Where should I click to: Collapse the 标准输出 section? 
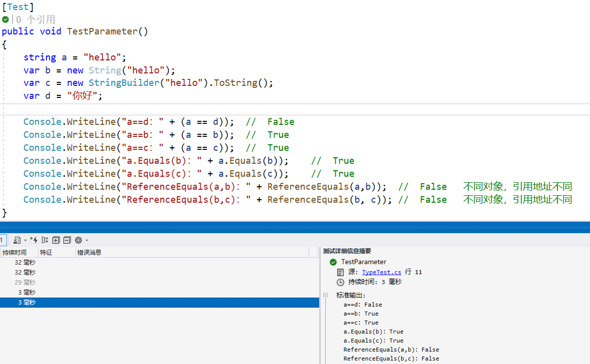[325, 295]
